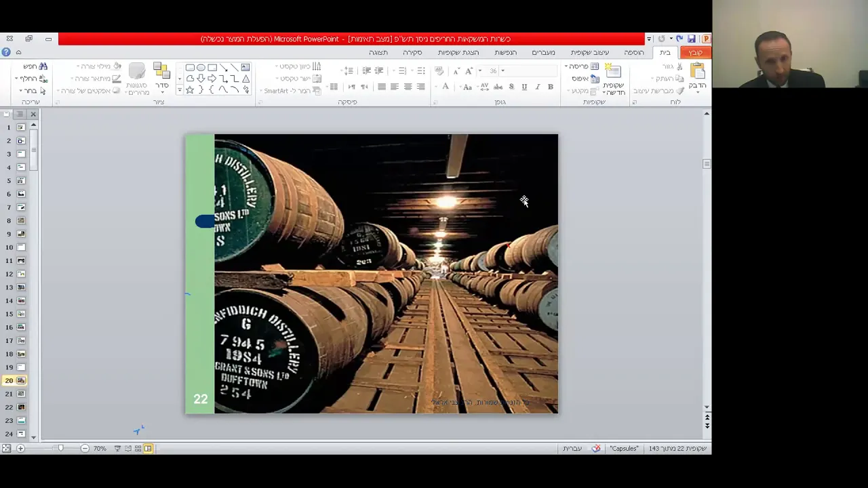
Task: Click the zoom slider in status bar
Action: point(60,449)
